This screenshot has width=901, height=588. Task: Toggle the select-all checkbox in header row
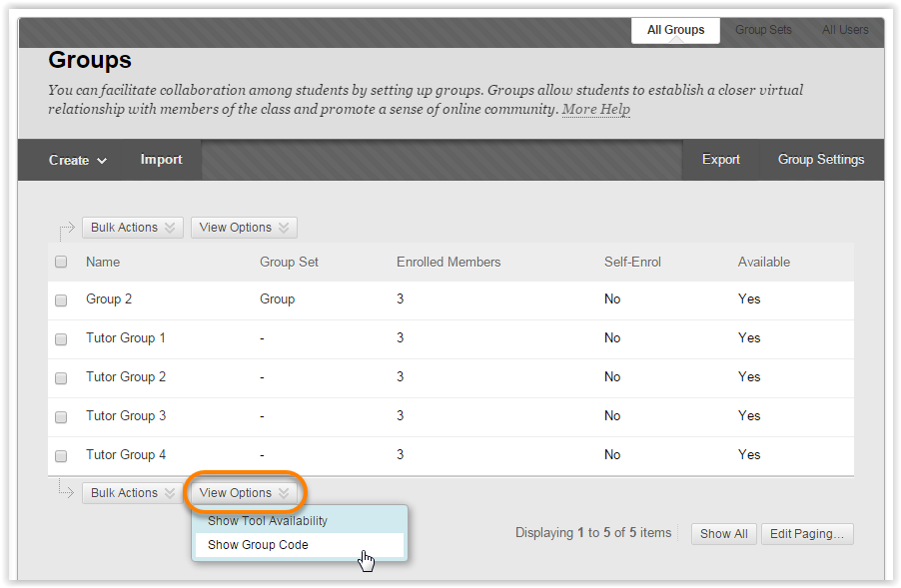[x=61, y=262]
